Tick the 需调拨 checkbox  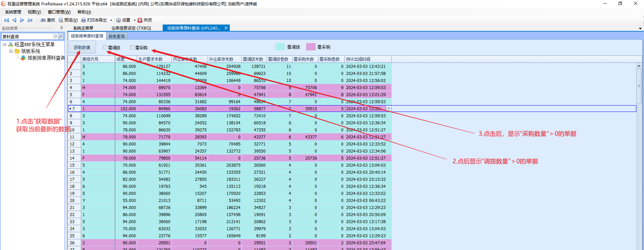click(105, 47)
